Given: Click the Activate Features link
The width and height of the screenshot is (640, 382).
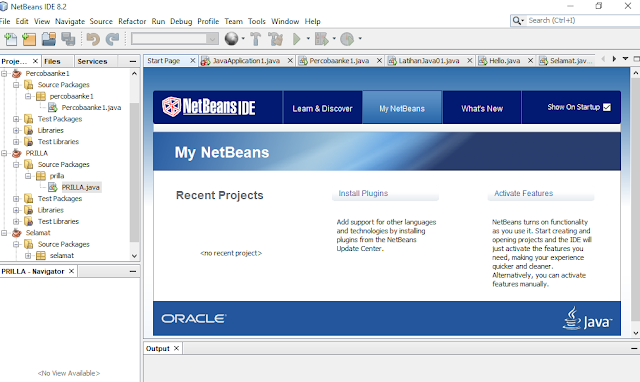Looking at the screenshot, I should point(523,193).
